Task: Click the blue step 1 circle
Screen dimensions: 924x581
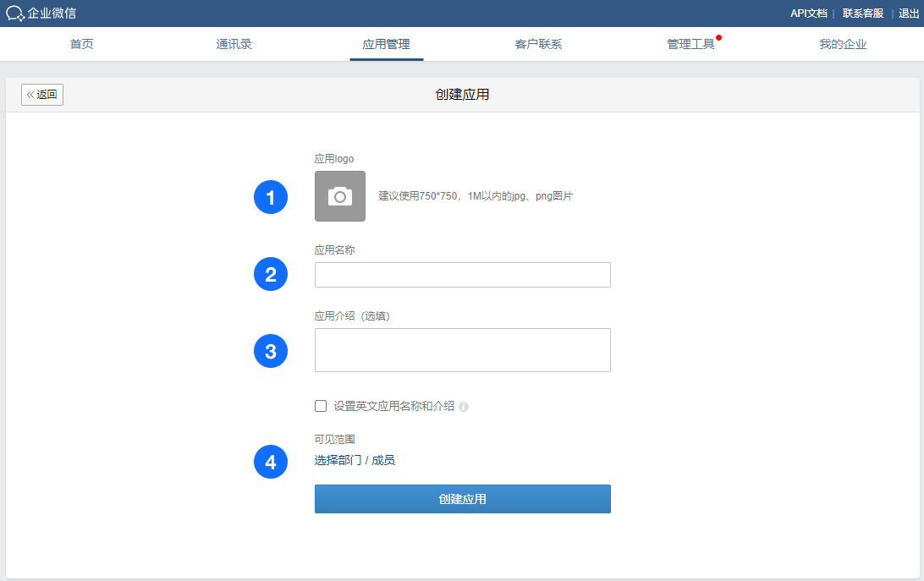Action: (x=271, y=197)
